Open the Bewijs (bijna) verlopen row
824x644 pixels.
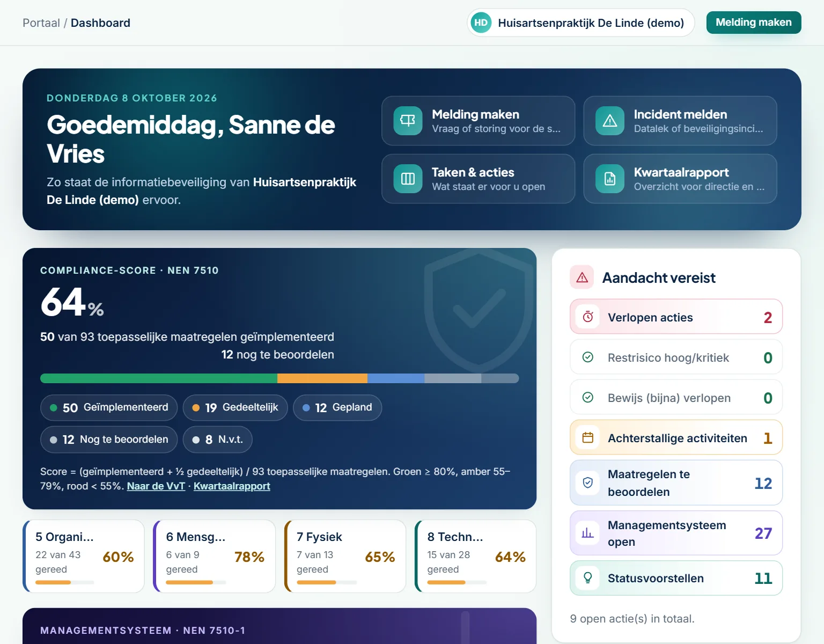(x=676, y=397)
